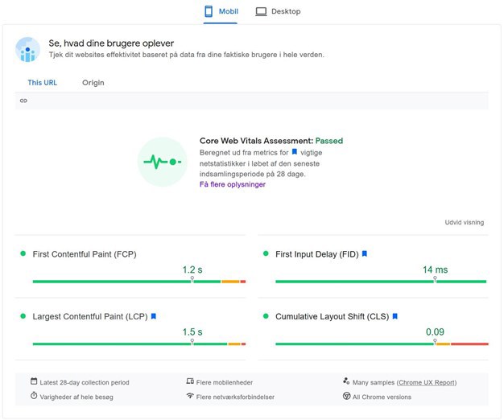Click the First Contentful Paint (FCP) label
The height and width of the screenshot is (420, 504).
click(85, 254)
